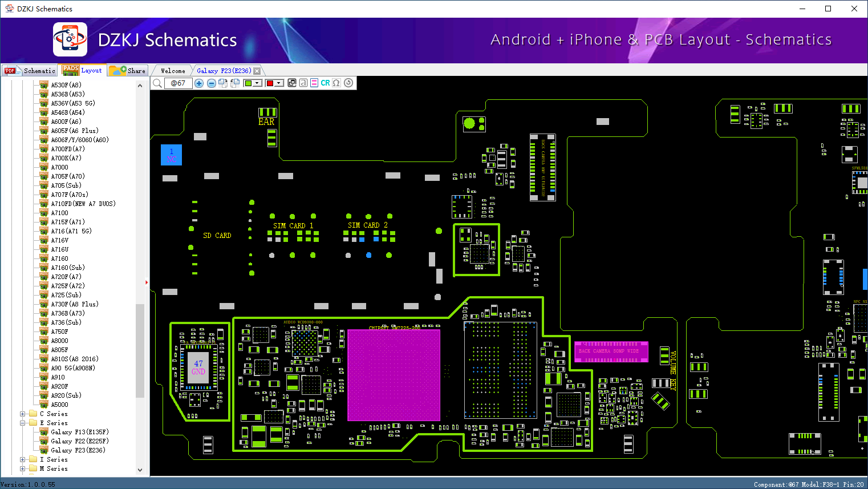Select the A530F(A8) layout entry
Image resolution: width=868 pixels, height=489 pixels.
[x=66, y=85]
